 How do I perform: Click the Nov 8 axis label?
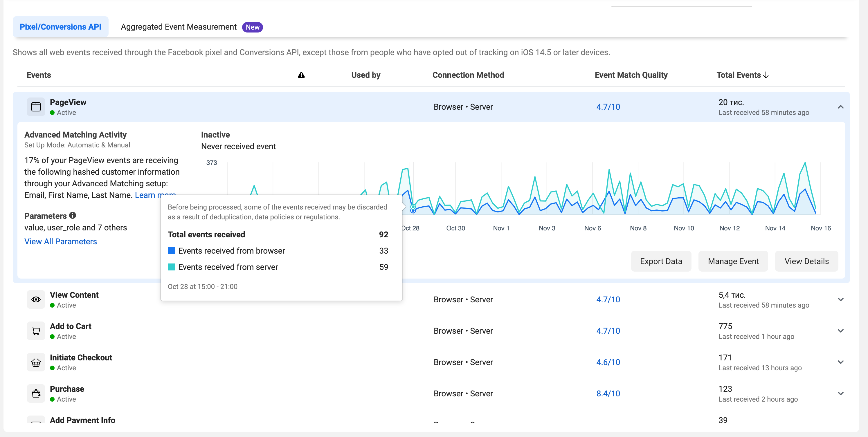[x=638, y=228]
